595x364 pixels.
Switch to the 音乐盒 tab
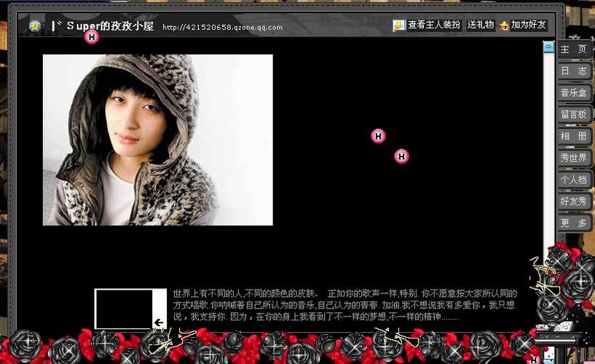(x=574, y=93)
